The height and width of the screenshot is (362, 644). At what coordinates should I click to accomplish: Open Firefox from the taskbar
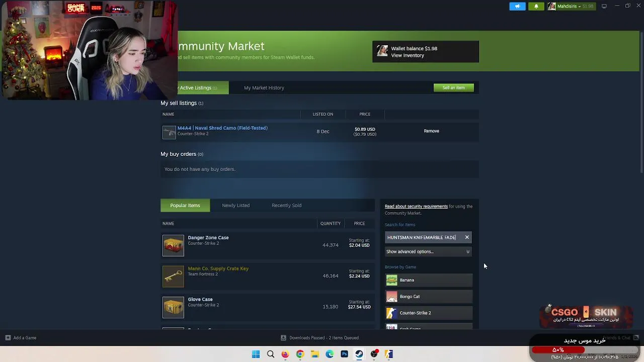(285, 354)
